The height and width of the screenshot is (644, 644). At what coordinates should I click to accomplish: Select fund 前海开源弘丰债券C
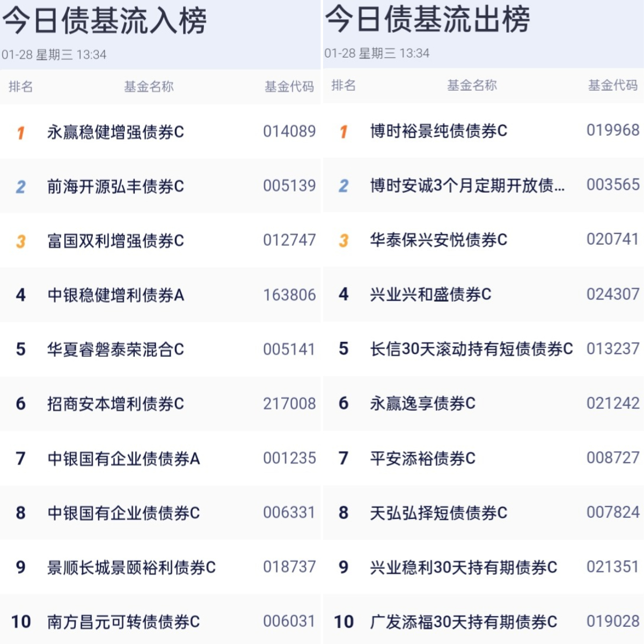click(x=115, y=186)
